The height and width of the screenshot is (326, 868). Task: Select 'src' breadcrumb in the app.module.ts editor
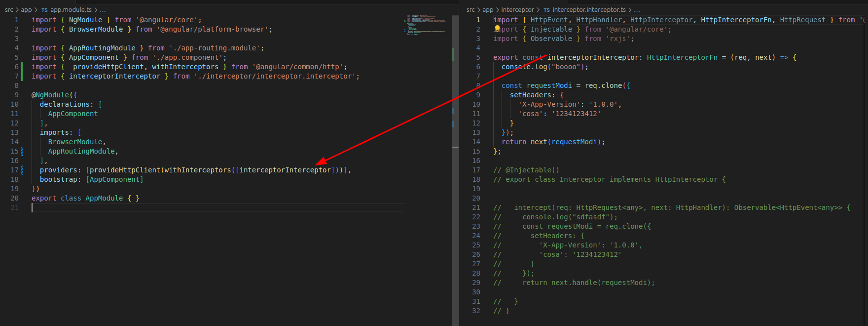[9, 10]
